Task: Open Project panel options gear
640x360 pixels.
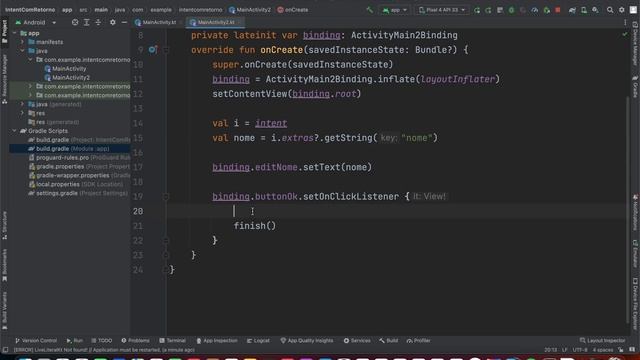Action: coord(113,22)
